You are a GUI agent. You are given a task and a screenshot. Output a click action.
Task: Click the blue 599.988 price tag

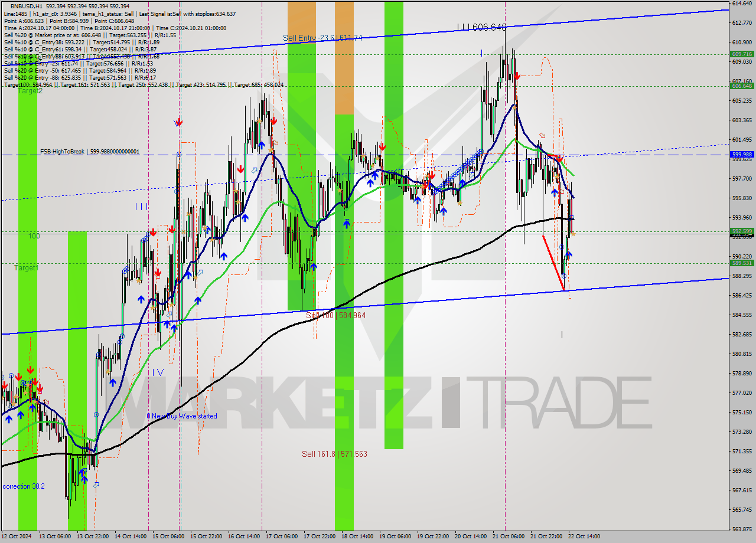point(742,155)
